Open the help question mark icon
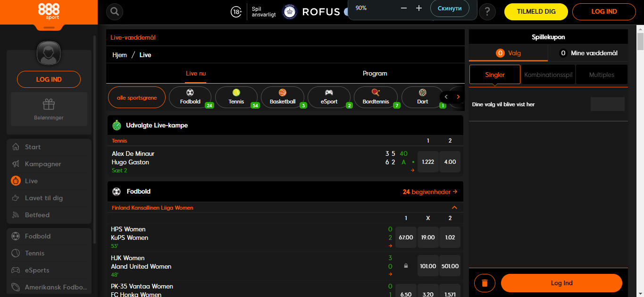 pyautogui.click(x=487, y=12)
